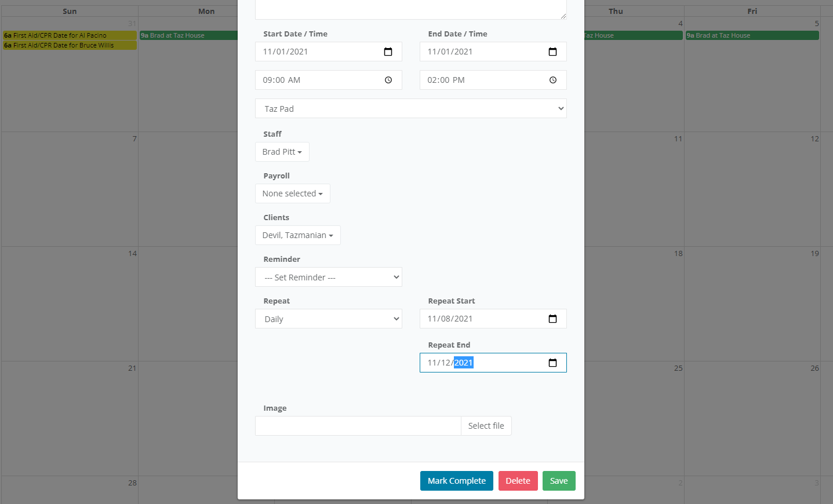The image size is (833, 504).
Task: Expand the Devil, Tazmanian clients dropdown
Action: 297,235
